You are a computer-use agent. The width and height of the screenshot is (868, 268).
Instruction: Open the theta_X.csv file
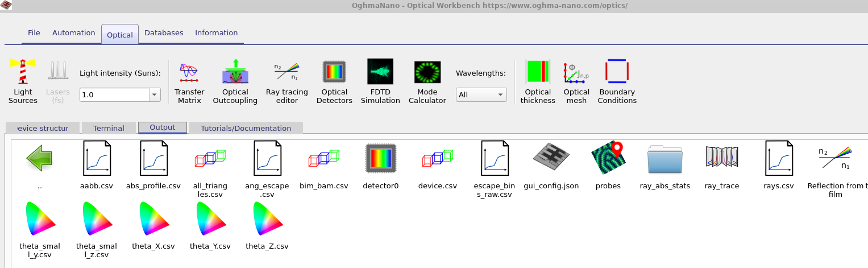(x=153, y=226)
